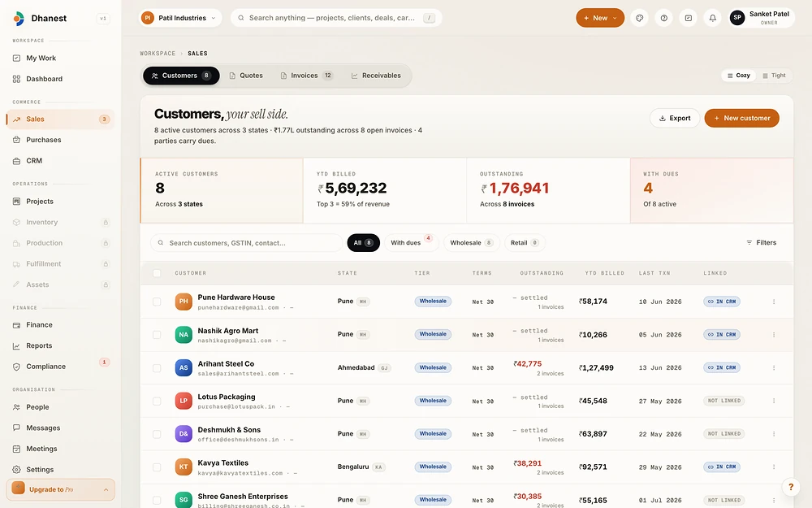Image resolution: width=812 pixels, height=508 pixels.
Task: Click the IN CRM badge for Arihant Steel Co
Action: [722, 367]
